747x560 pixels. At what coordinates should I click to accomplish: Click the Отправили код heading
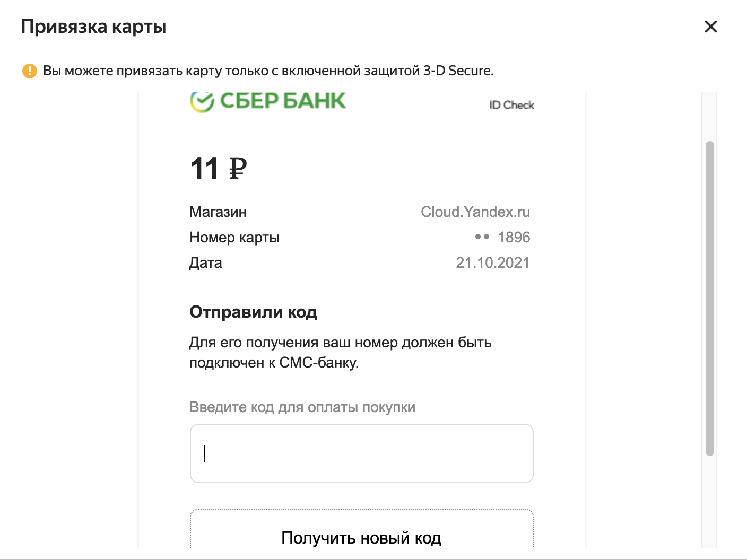(x=253, y=312)
